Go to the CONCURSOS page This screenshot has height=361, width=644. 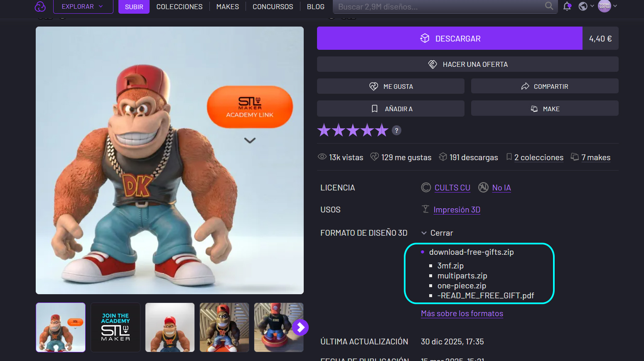pos(273,7)
